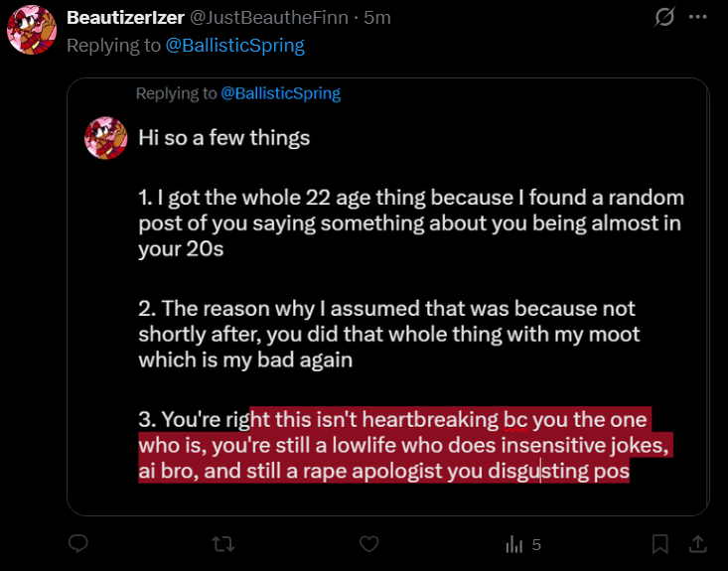Click the "Hi so a few things" line
This screenshot has height=571, width=728.
(x=223, y=137)
